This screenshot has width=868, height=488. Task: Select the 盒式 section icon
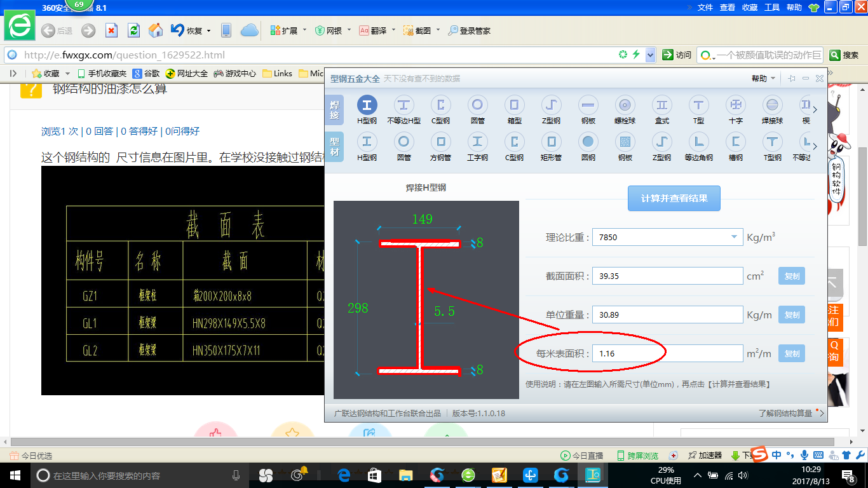pos(661,109)
